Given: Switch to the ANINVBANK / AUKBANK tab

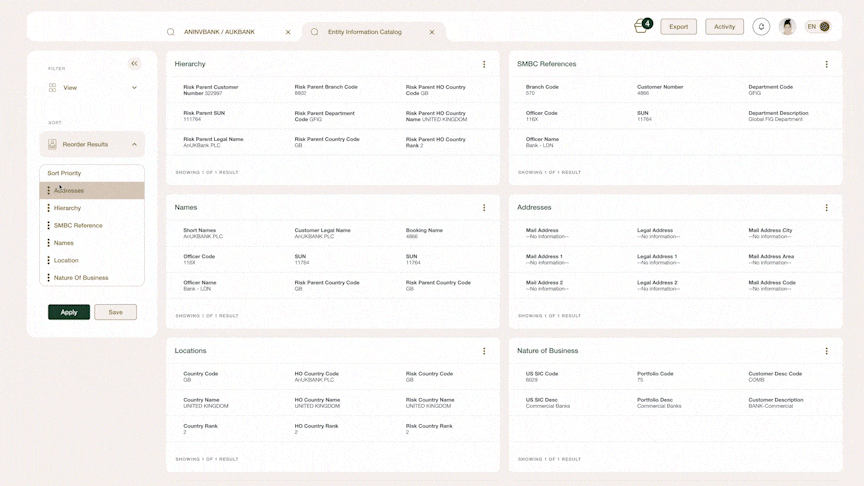Looking at the screenshot, I should click(x=219, y=32).
